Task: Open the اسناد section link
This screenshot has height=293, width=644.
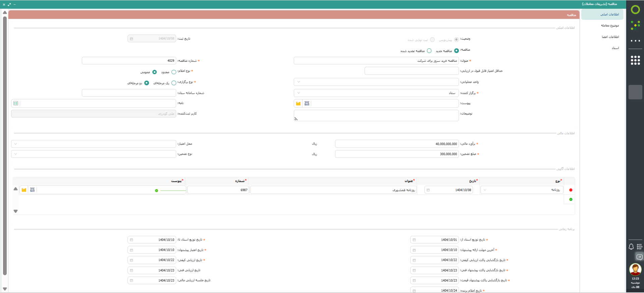Action: click(615, 48)
